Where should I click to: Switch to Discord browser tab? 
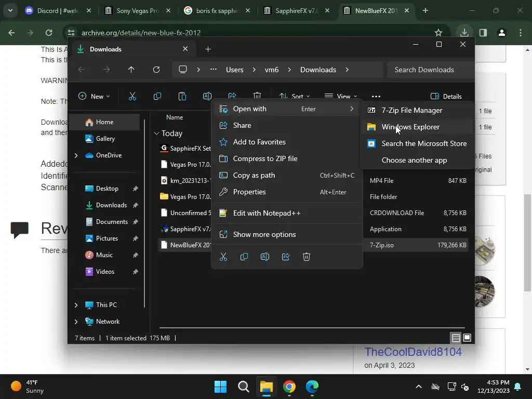click(x=58, y=10)
